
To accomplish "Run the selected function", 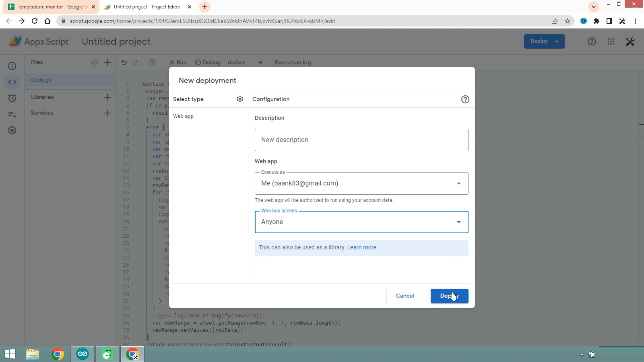I will tap(178, 62).
